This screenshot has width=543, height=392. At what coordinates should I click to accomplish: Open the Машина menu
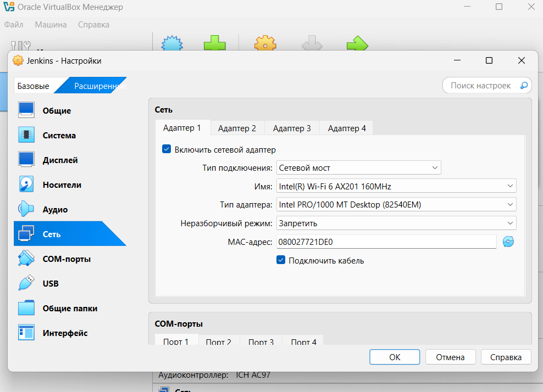51,25
